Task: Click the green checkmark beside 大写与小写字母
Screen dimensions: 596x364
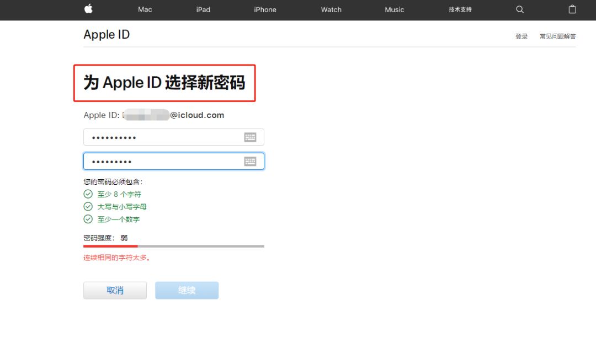Action: [88, 206]
